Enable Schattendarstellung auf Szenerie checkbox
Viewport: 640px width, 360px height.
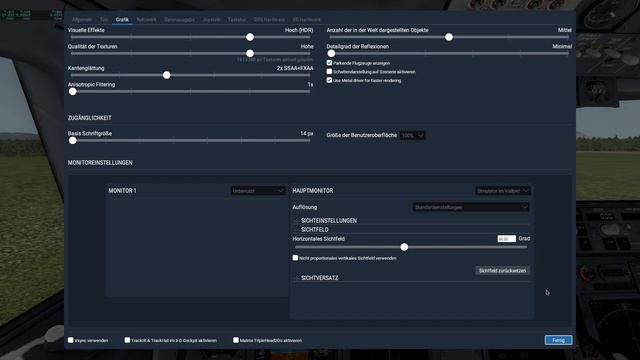point(329,71)
